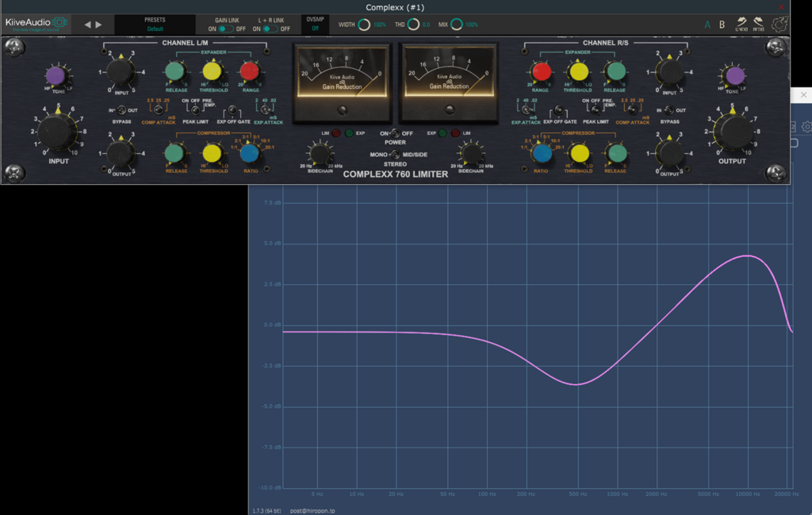This screenshot has height=515, width=812.
Task: Flip Channel L/M Comp Attack switch
Action: click(x=159, y=110)
